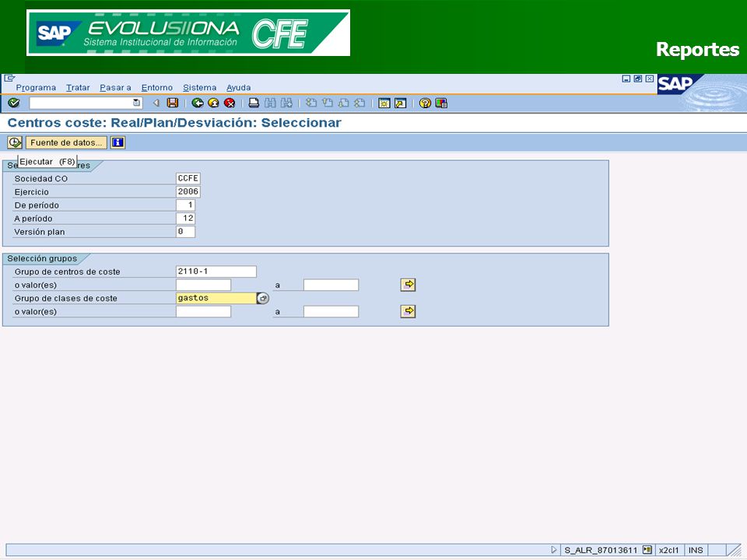Click the Find binoculars icon
This screenshot has width=747, height=560.
point(270,103)
